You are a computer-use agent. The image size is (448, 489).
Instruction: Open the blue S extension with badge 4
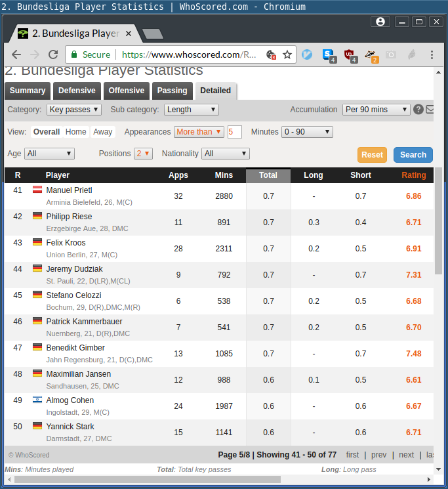[329, 56]
